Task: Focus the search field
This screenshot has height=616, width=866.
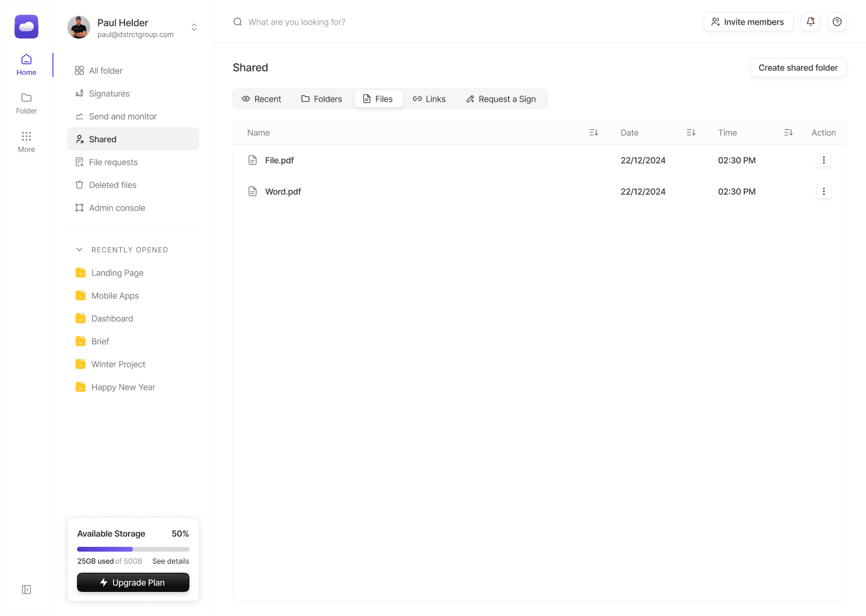Action: (x=296, y=22)
